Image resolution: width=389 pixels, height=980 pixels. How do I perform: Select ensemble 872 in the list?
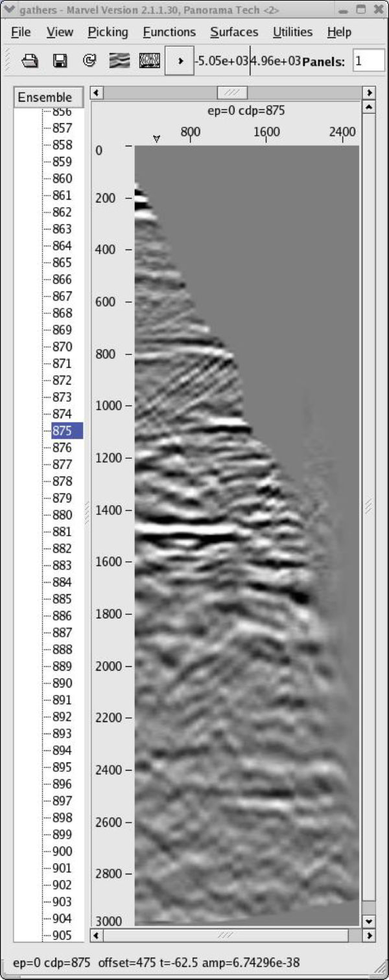click(x=62, y=381)
